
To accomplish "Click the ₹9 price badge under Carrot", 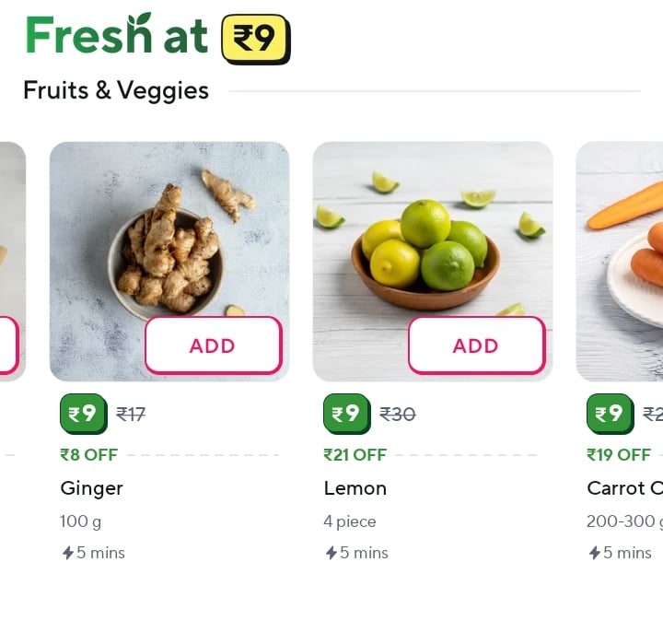I will [x=610, y=414].
